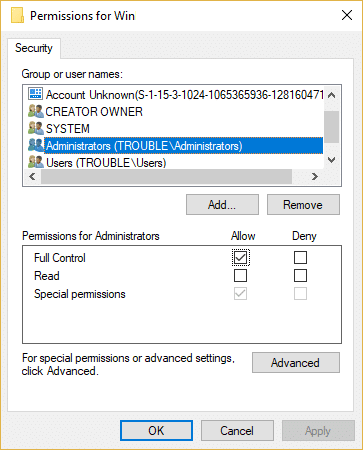Open Advanced permission settings

click(x=296, y=363)
